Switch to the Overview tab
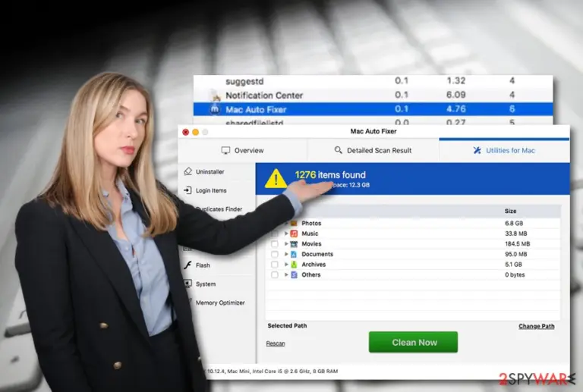583x392 pixels. pyautogui.click(x=242, y=150)
